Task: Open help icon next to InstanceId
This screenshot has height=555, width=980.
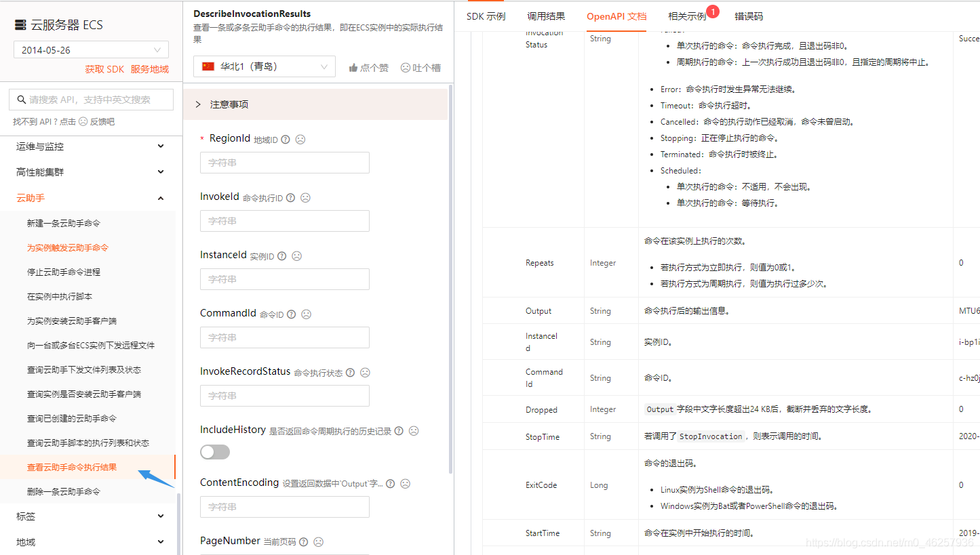Action: point(281,256)
